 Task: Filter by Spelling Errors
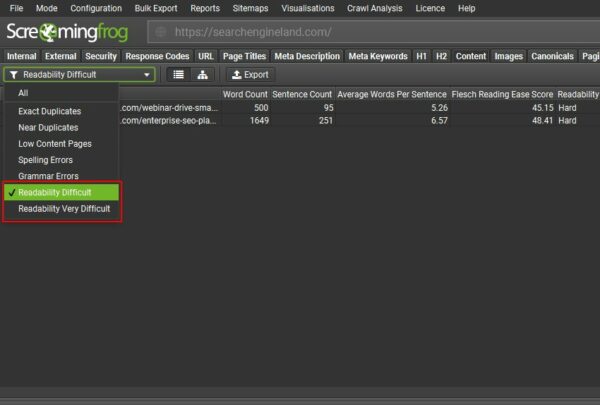tap(45, 160)
